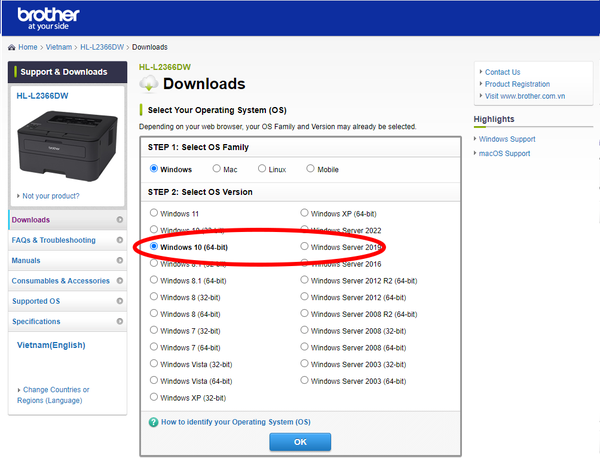Choose Windows Server 2016 option
This screenshot has width=600, height=458.
point(304,263)
